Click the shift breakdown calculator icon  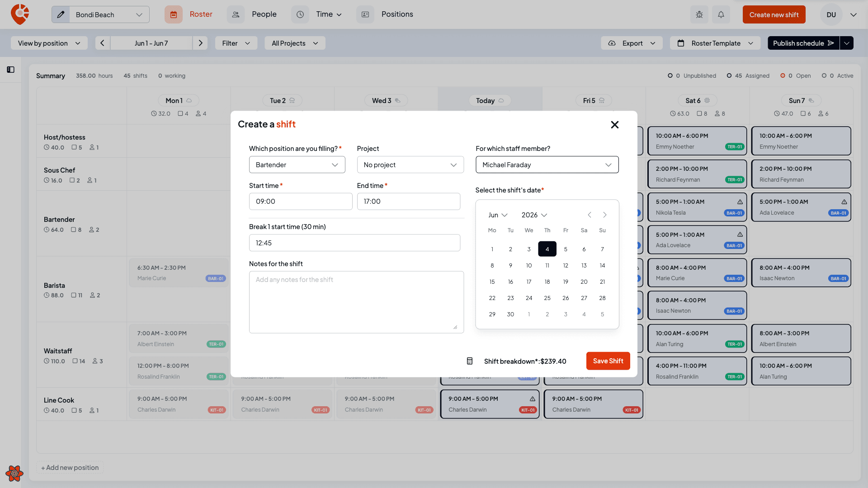[x=470, y=361]
